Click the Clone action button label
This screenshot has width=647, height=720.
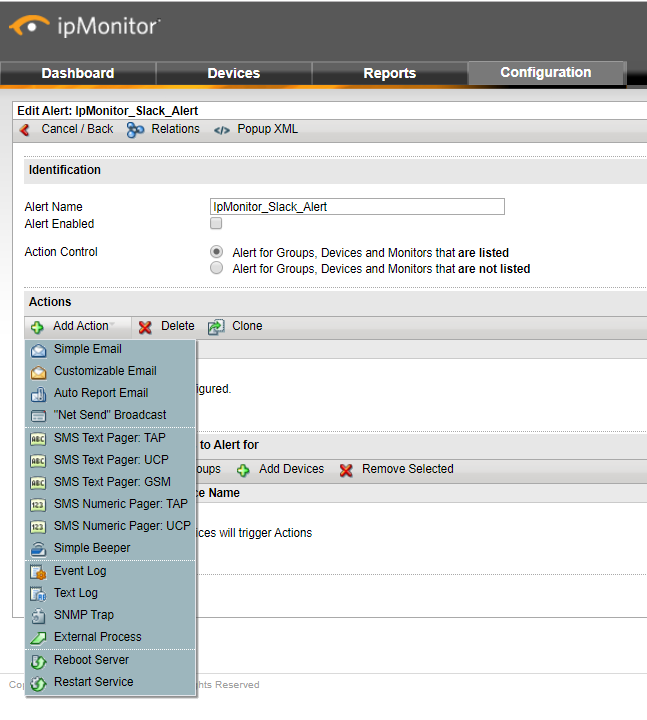click(247, 326)
